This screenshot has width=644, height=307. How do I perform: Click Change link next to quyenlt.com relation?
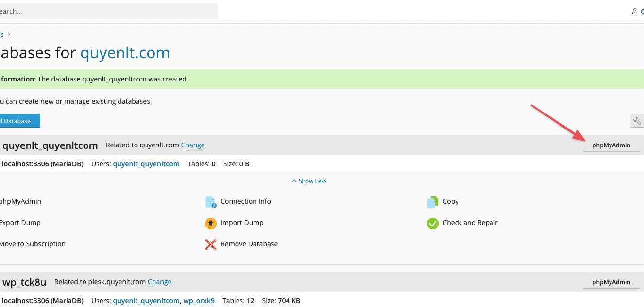[193, 145]
